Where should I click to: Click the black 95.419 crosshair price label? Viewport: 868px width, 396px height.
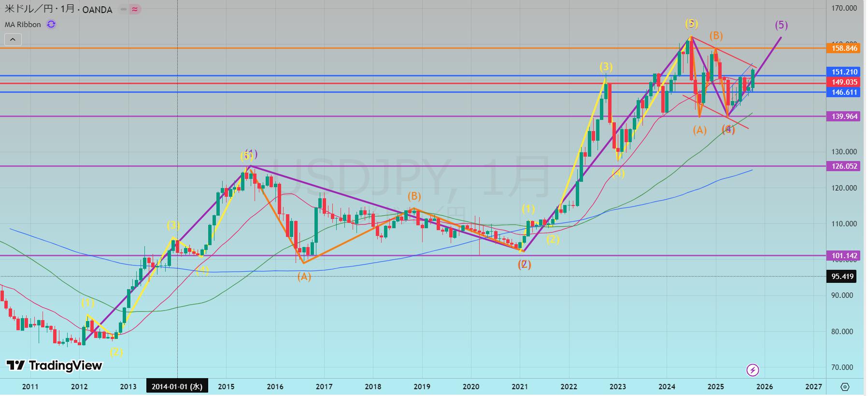[842, 277]
